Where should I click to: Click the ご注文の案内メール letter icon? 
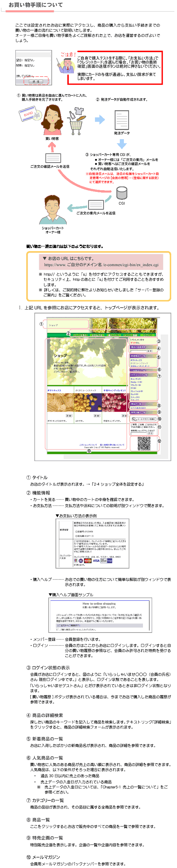click(x=96, y=204)
